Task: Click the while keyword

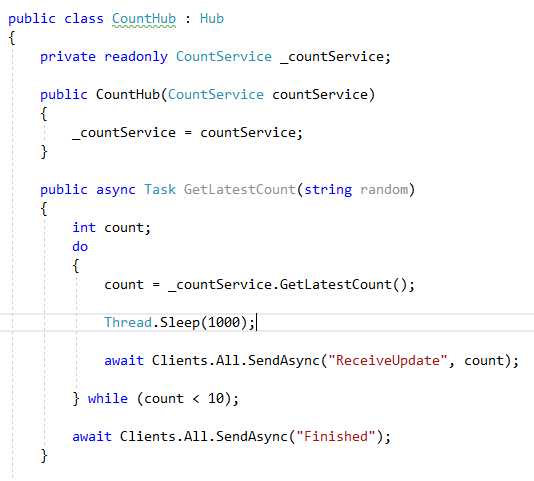Action: coord(108,398)
